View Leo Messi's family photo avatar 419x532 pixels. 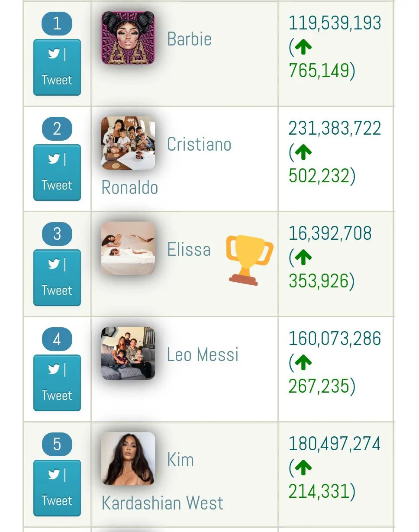point(128,354)
